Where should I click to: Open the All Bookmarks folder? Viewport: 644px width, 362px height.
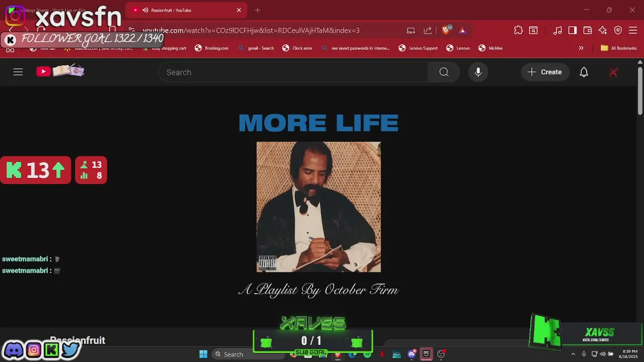(619, 48)
